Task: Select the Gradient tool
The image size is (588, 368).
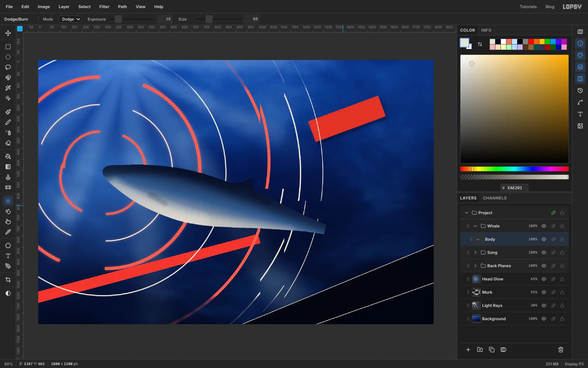Action: tap(8, 167)
